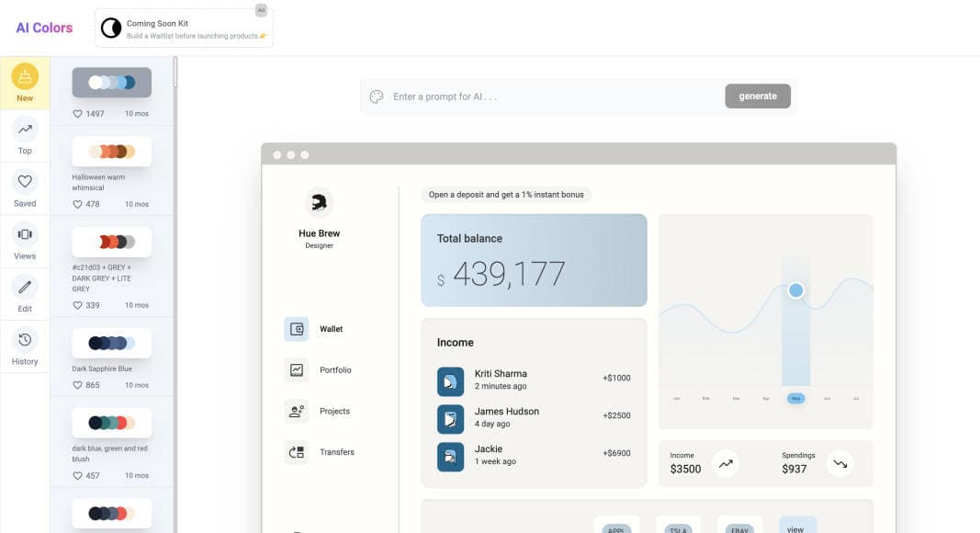This screenshot has width=980, height=533.
Task: Click the Spendings downward trend icon
Action: tap(839, 464)
